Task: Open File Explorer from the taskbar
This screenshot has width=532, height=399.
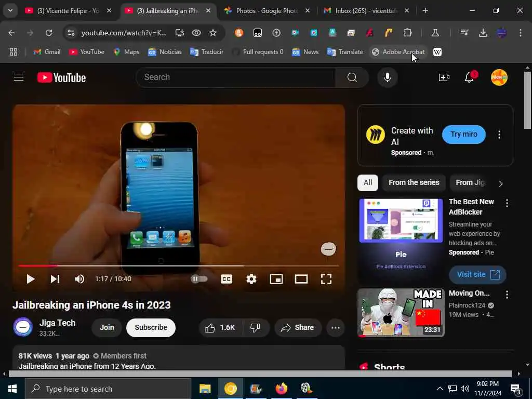Action: pos(205,389)
